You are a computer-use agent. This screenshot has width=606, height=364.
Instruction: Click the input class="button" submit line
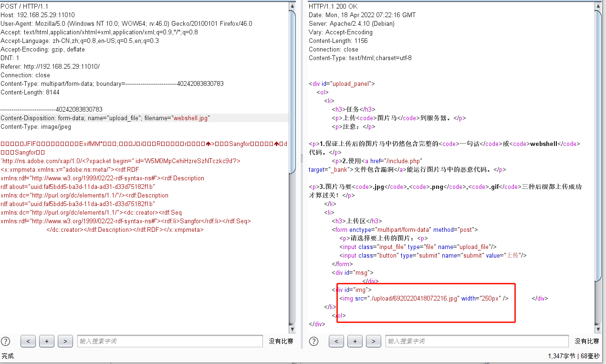pos(433,255)
